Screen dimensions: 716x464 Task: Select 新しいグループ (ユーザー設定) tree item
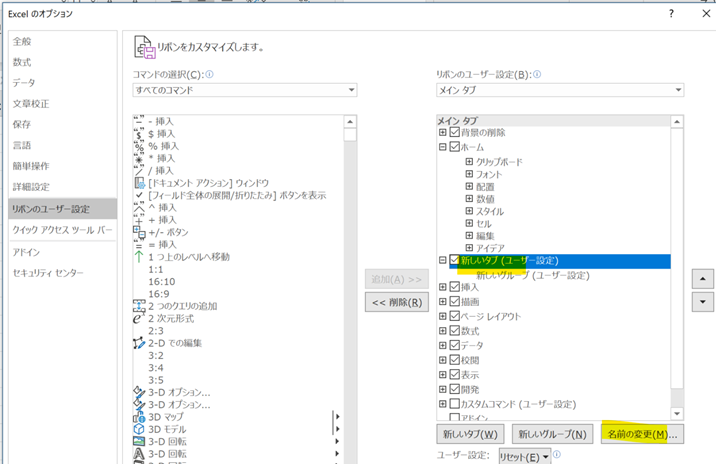pyautogui.click(x=532, y=275)
